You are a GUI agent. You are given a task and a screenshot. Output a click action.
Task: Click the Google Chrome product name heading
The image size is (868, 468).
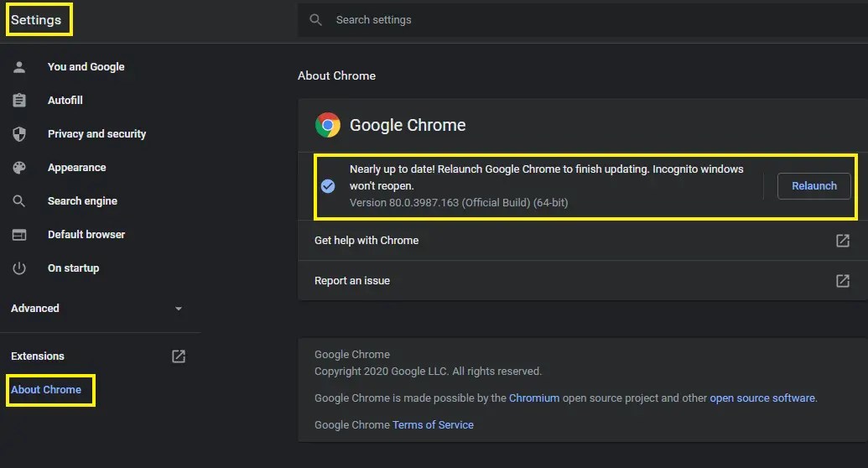[408, 125]
